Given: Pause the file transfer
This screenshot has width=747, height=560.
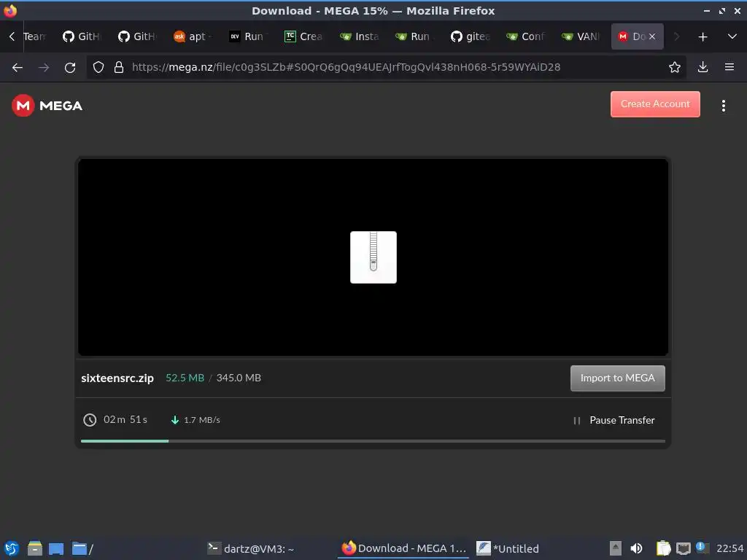Looking at the screenshot, I should click(614, 420).
